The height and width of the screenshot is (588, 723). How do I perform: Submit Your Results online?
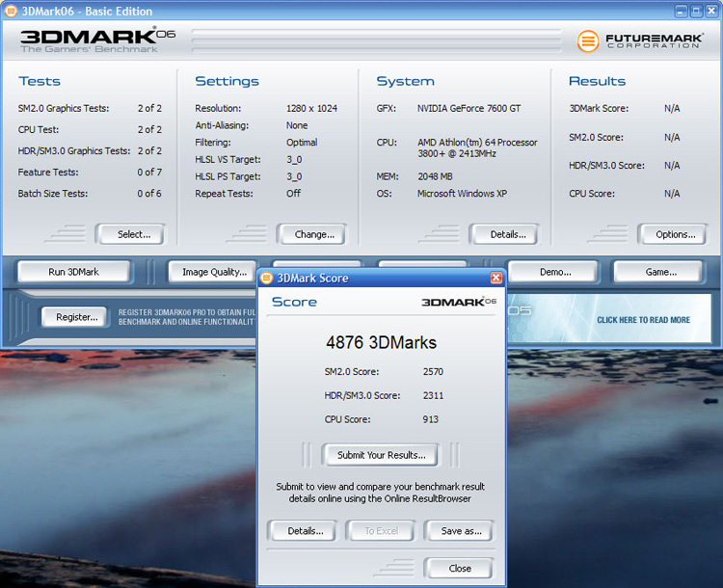pyautogui.click(x=381, y=455)
